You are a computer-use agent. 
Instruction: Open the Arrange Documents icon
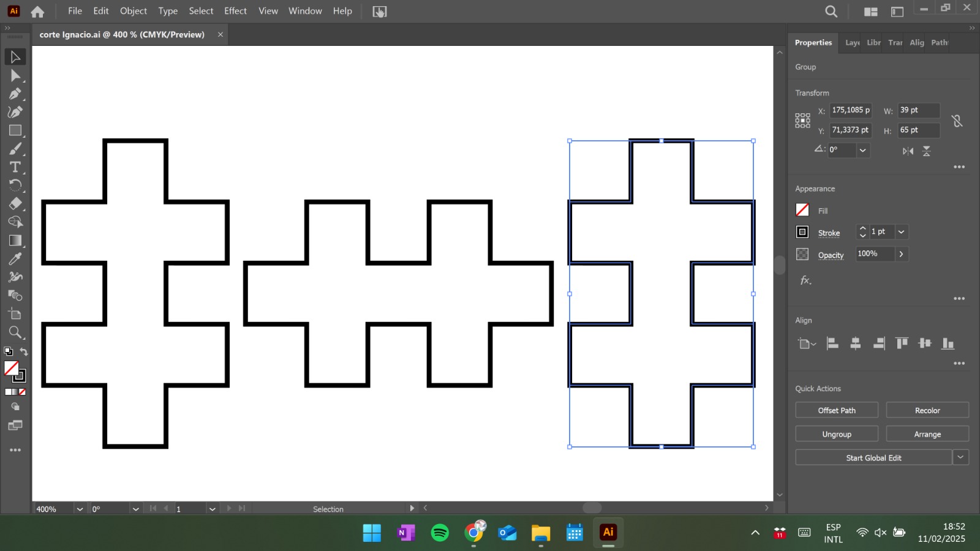pos(870,12)
